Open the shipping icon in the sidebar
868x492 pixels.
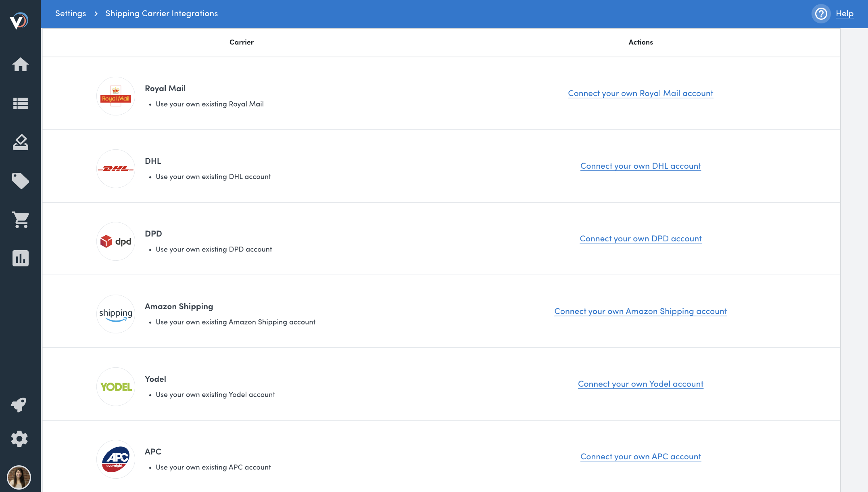coord(20,142)
